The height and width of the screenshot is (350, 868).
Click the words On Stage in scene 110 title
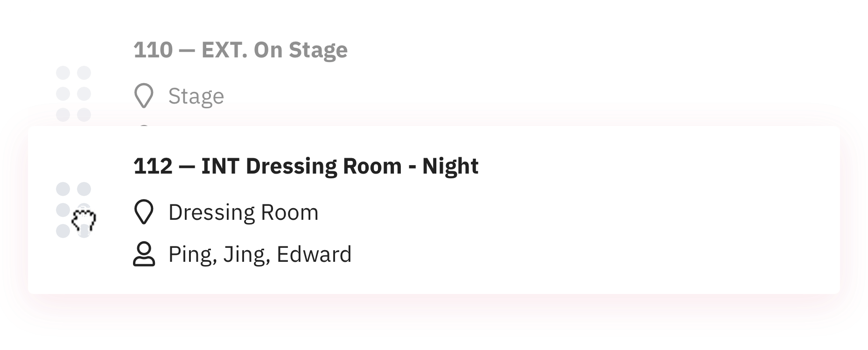point(301,50)
